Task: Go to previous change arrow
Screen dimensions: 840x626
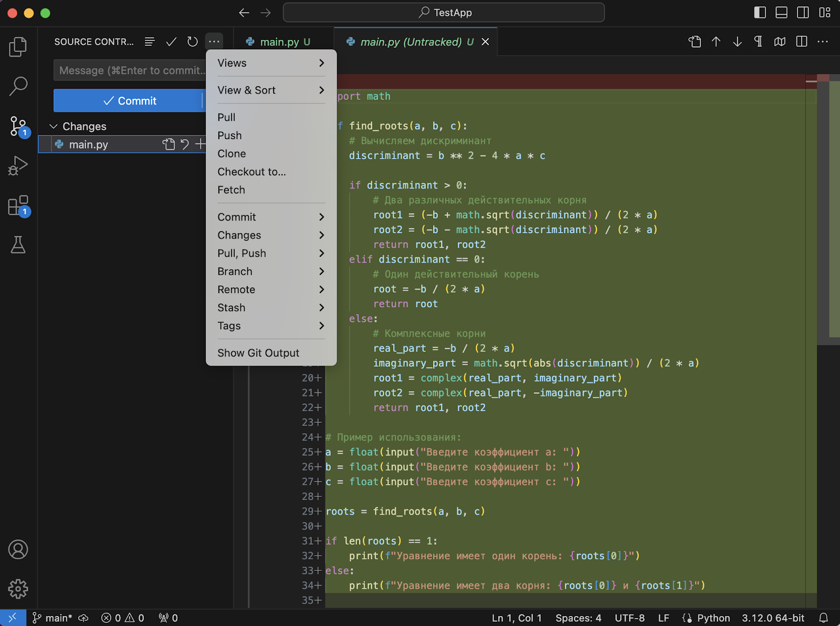Action: pyautogui.click(x=716, y=41)
